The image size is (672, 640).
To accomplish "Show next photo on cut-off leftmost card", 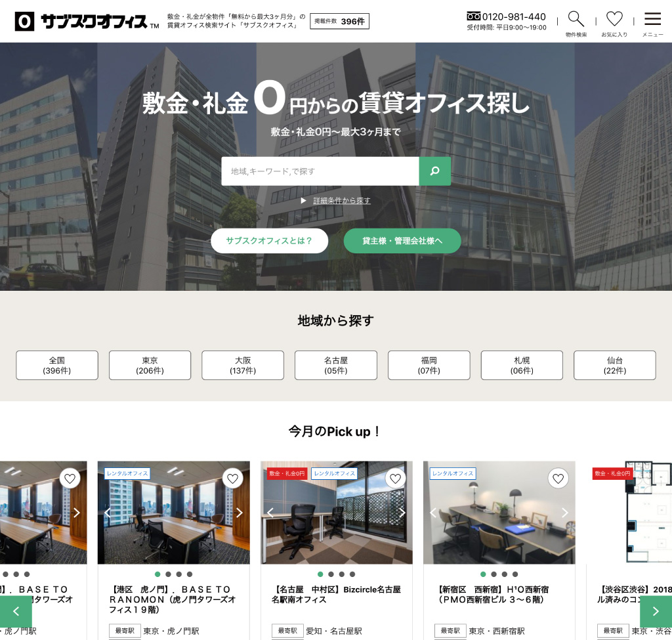I will pos(77,513).
